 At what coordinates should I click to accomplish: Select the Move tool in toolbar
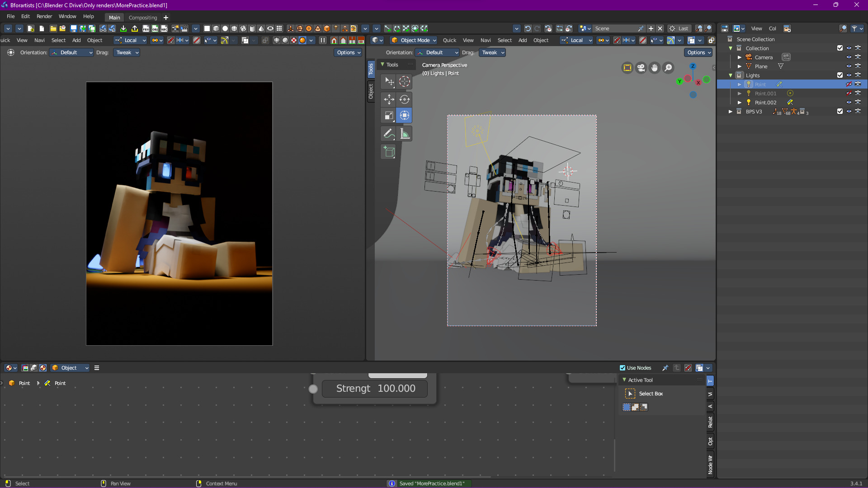(x=389, y=99)
